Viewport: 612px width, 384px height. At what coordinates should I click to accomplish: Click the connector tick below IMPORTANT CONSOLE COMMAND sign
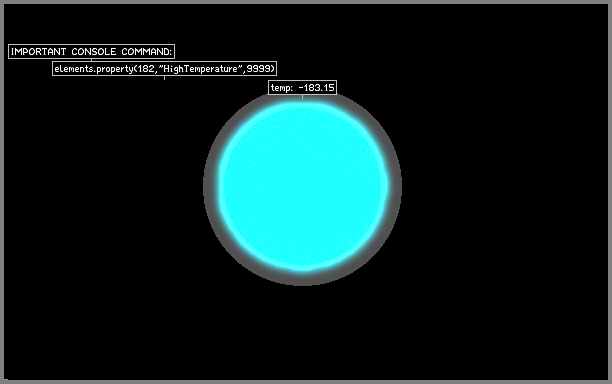[91, 60]
